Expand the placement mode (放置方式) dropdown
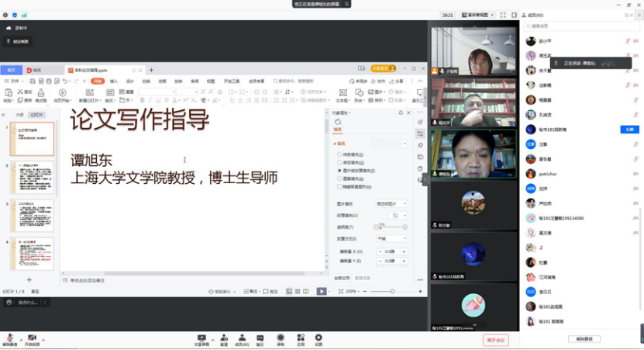Screen dimensions: 644x350 coord(391,238)
